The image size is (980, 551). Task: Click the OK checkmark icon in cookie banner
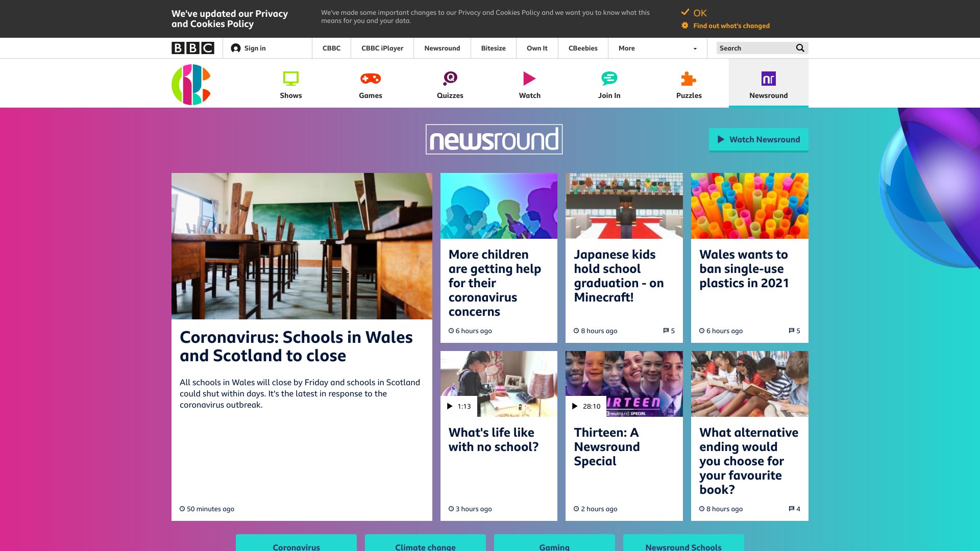685,12
